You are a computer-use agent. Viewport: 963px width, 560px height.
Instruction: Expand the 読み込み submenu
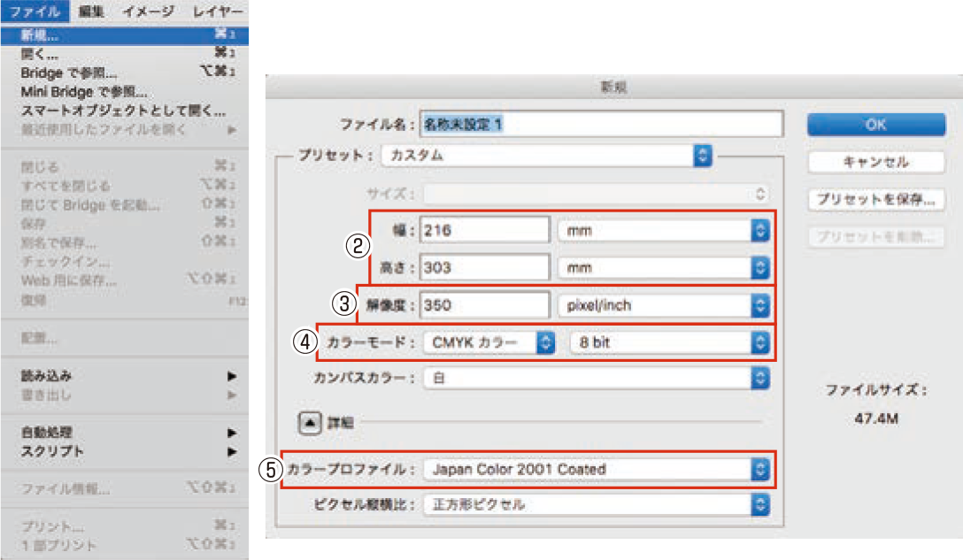125,376
